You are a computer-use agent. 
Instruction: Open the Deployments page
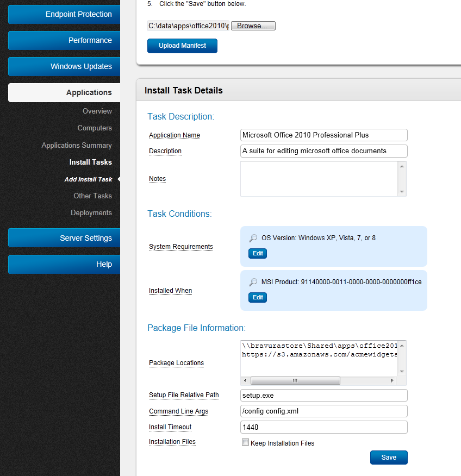click(91, 212)
